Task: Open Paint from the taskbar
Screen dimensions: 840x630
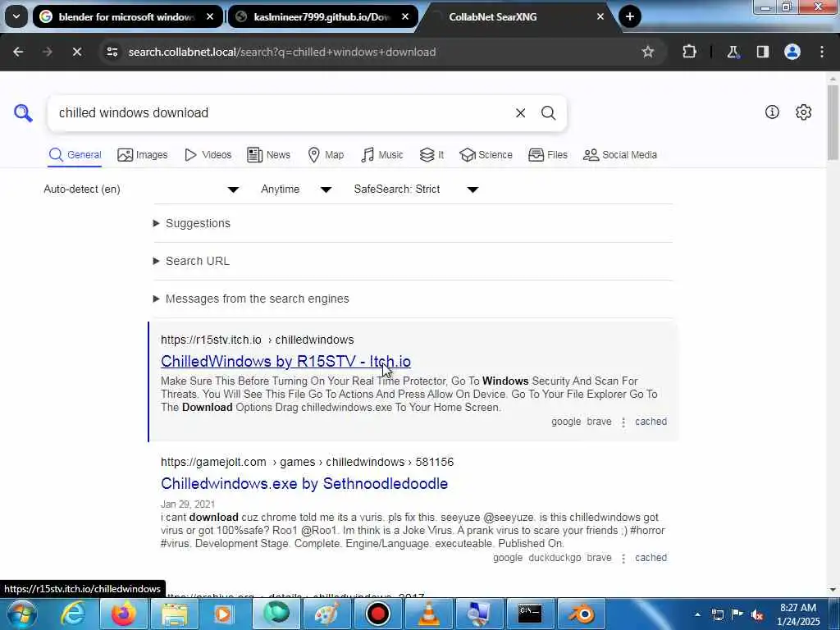Action: click(326, 614)
